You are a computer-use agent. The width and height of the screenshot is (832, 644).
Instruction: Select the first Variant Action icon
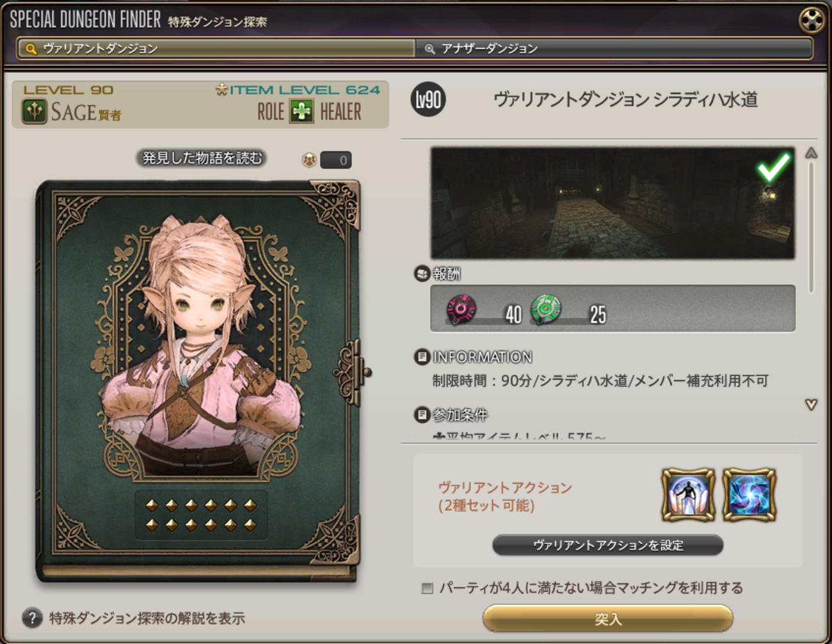(x=689, y=494)
